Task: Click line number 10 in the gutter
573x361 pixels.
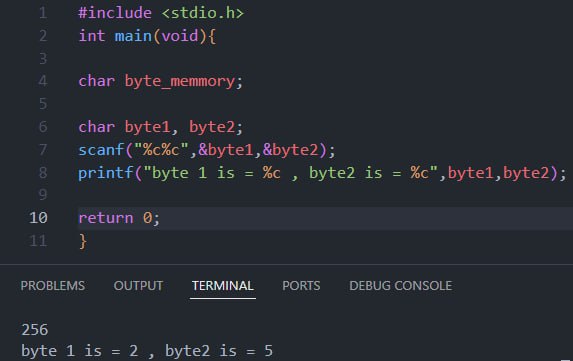Action: pos(38,218)
